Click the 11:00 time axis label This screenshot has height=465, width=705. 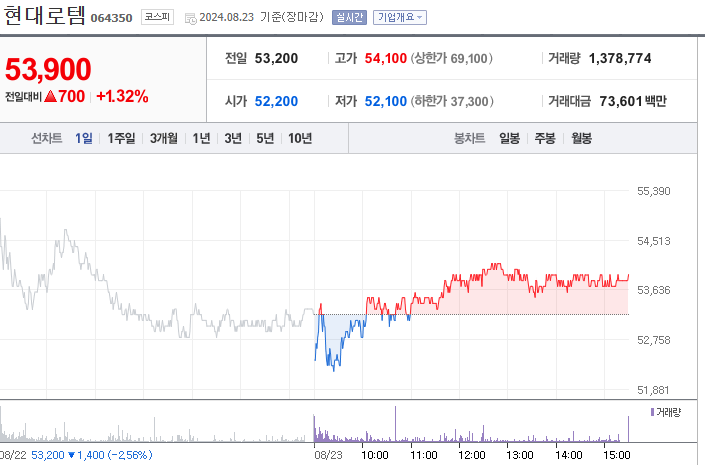tap(424, 455)
